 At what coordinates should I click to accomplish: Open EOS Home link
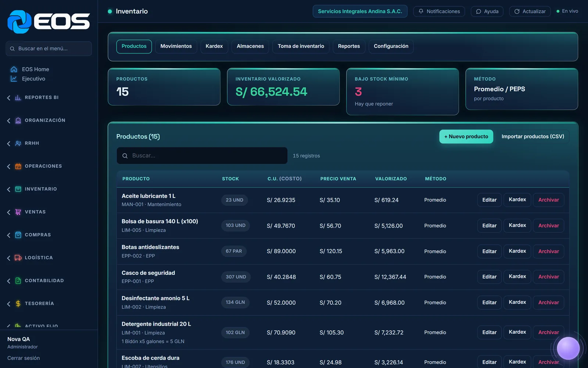pos(35,69)
